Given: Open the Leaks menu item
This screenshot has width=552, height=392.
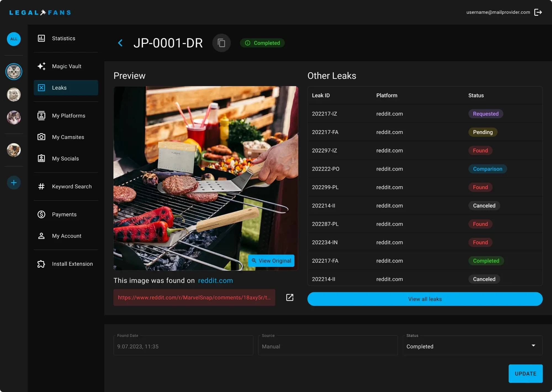Looking at the screenshot, I should pyautogui.click(x=66, y=88).
